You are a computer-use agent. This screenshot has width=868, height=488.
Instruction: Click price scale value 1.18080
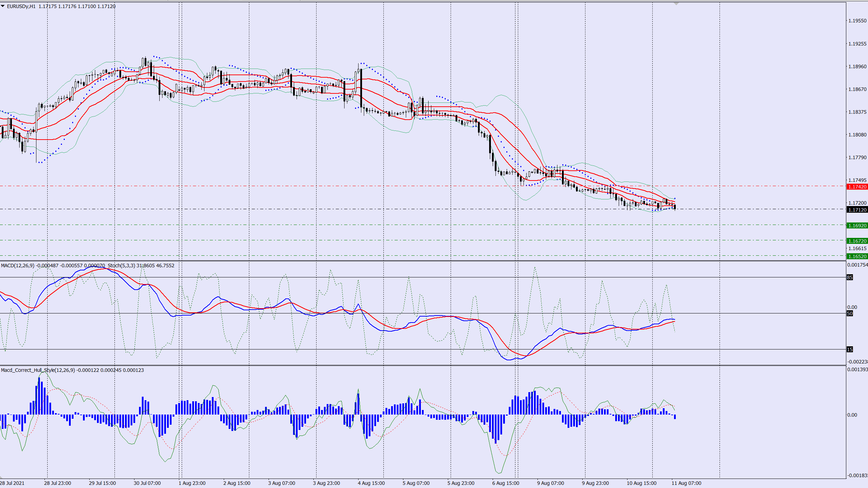point(857,135)
